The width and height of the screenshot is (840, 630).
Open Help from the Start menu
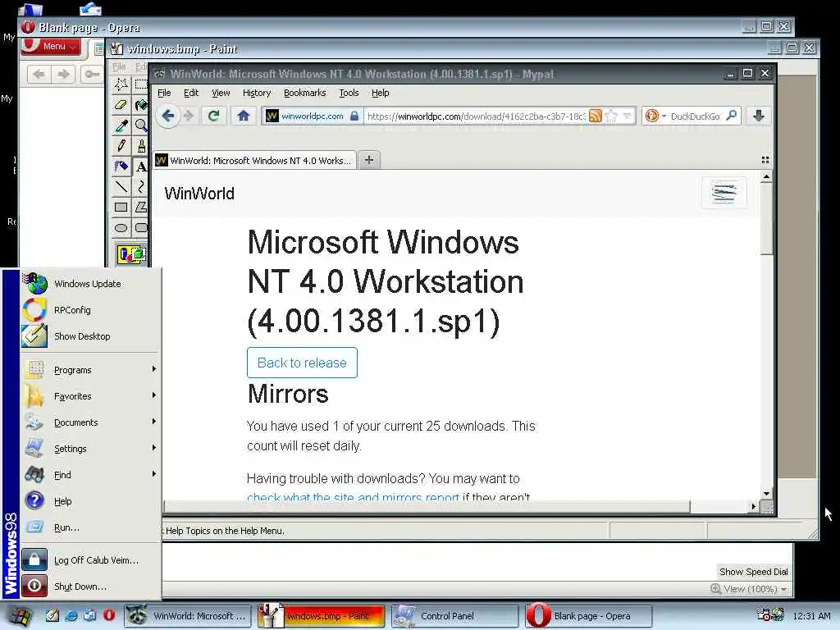click(90, 501)
